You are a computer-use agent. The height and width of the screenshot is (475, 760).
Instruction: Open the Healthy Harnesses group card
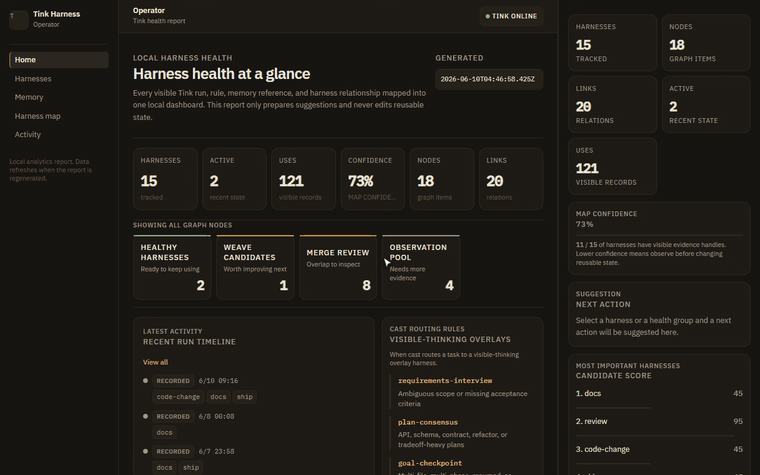[x=172, y=267]
